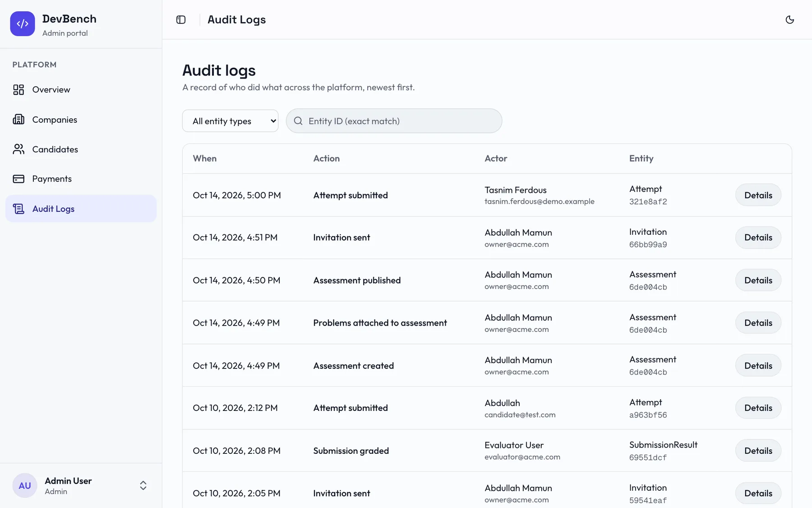
Task: Click the Entity column header
Action: [x=641, y=158]
